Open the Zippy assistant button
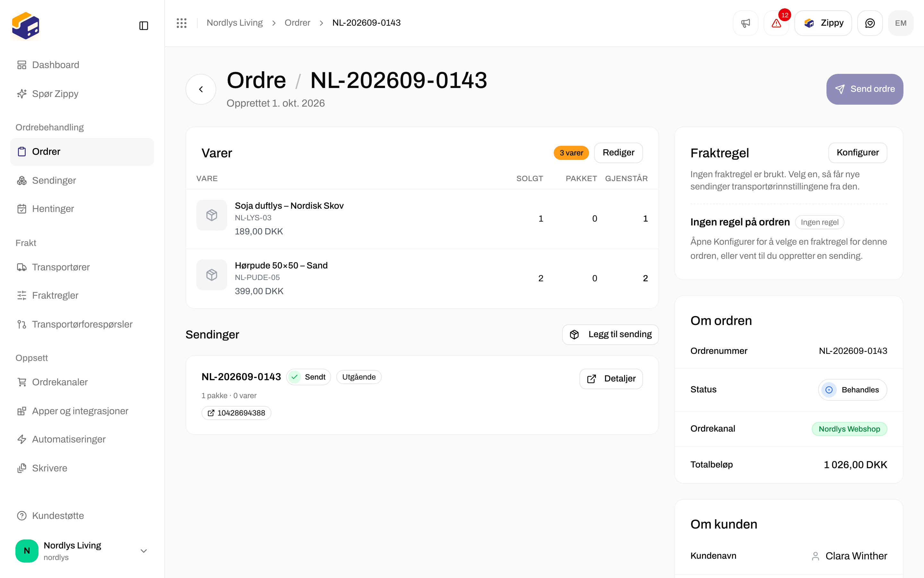924x578 pixels. [823, 23]
